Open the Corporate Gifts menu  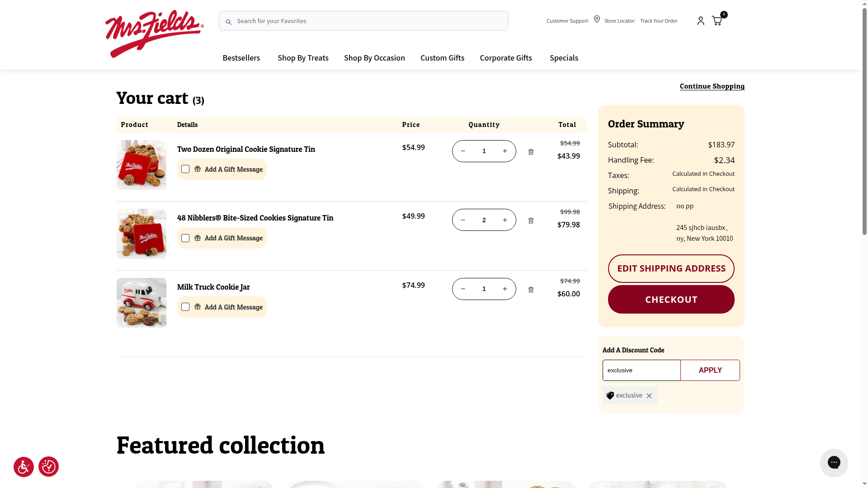[505, 58]
